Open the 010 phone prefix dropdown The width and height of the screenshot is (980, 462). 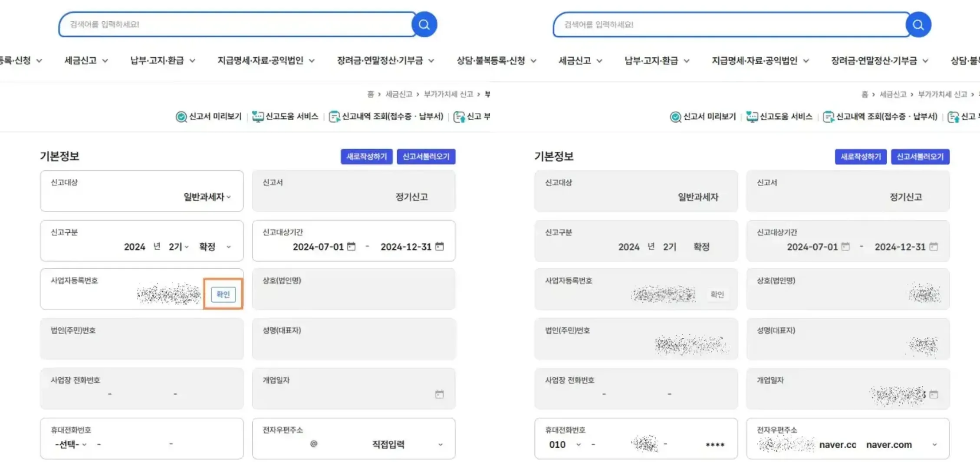pyautogui.click(x=579, y=444)
